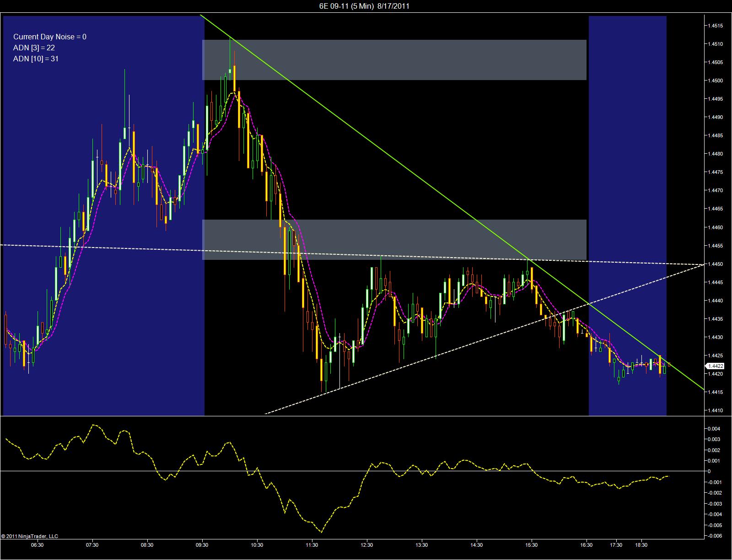Click the 1.4515 price axis label
This screenshot has height=560, width=732.
[716, 26]
